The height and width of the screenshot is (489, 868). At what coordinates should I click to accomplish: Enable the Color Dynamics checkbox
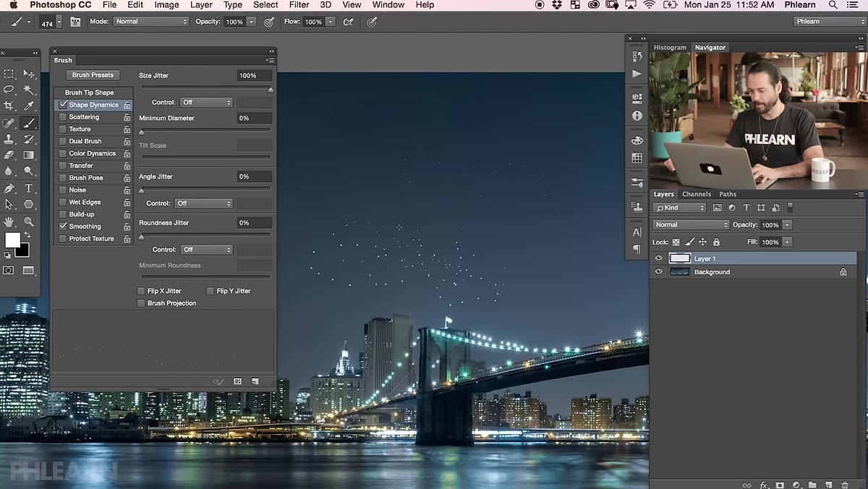[63, 153]
